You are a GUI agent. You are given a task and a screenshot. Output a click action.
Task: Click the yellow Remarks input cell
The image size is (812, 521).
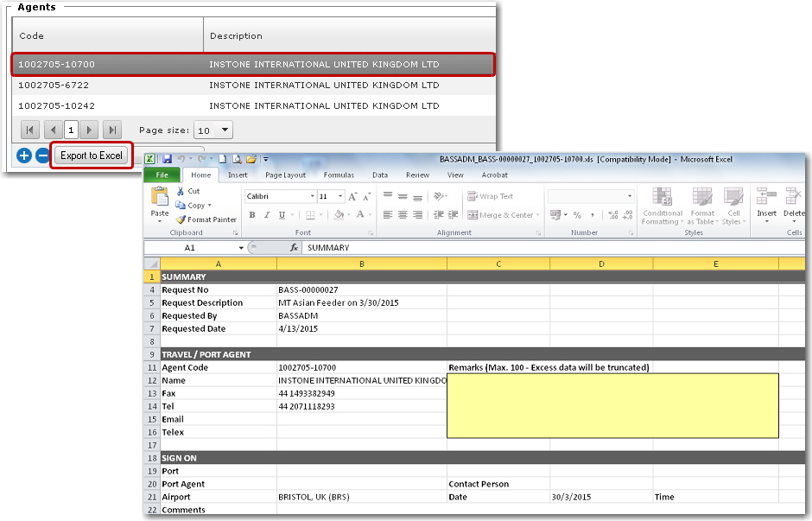(612, 405)
